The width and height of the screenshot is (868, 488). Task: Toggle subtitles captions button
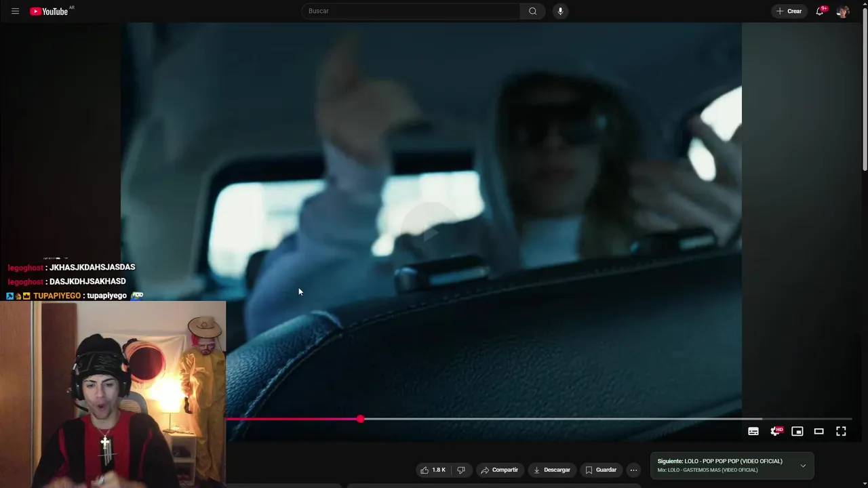tap(753, 431)
